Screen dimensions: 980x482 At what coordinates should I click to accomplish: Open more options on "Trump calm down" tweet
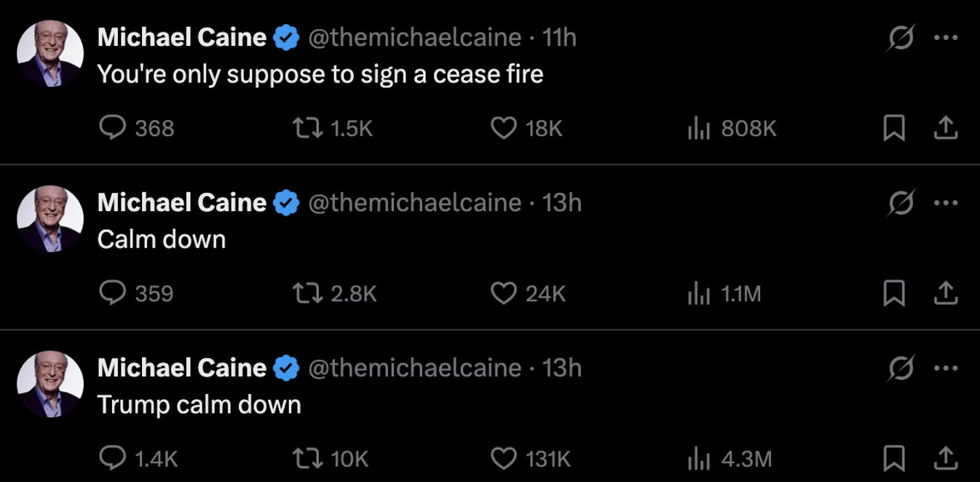[x=945, y=368]
